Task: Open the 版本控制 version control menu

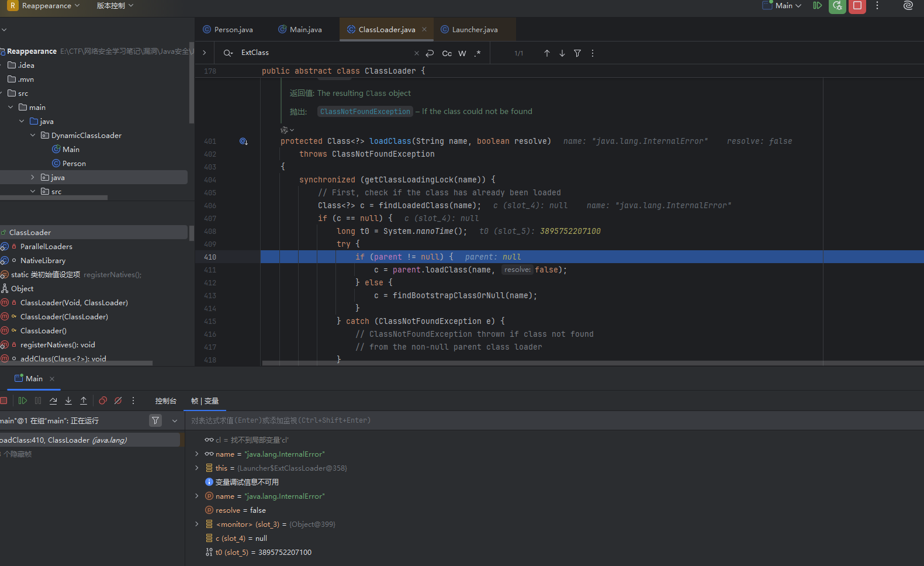Action: (115, 6)
